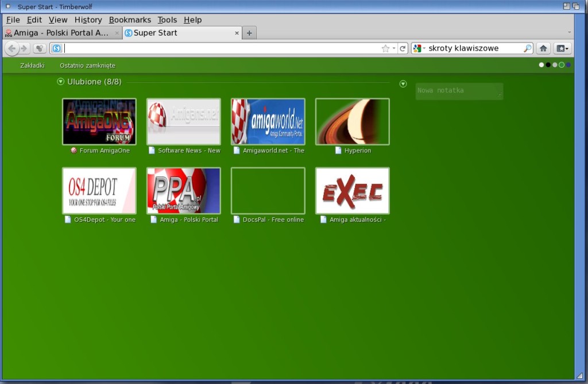Reload the page with the refresh icon
The height and width of the screenshot is (384, 588).
tap(403, 48)
